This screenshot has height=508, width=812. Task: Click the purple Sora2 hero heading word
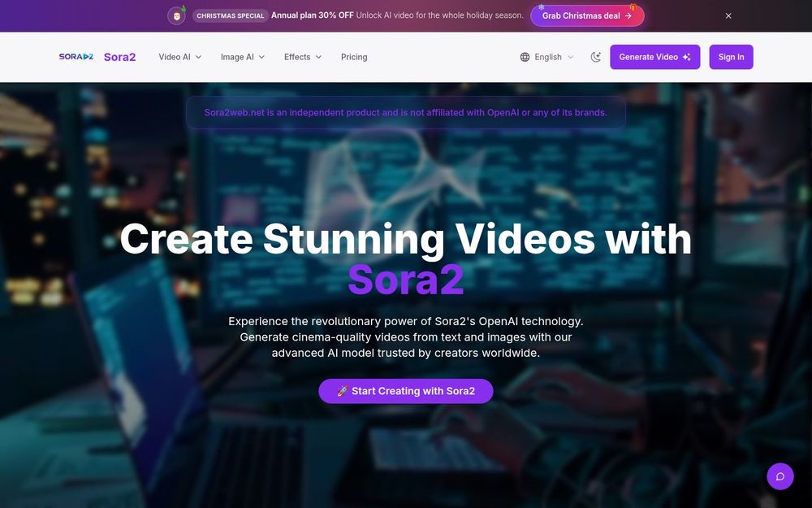(405, 280)
